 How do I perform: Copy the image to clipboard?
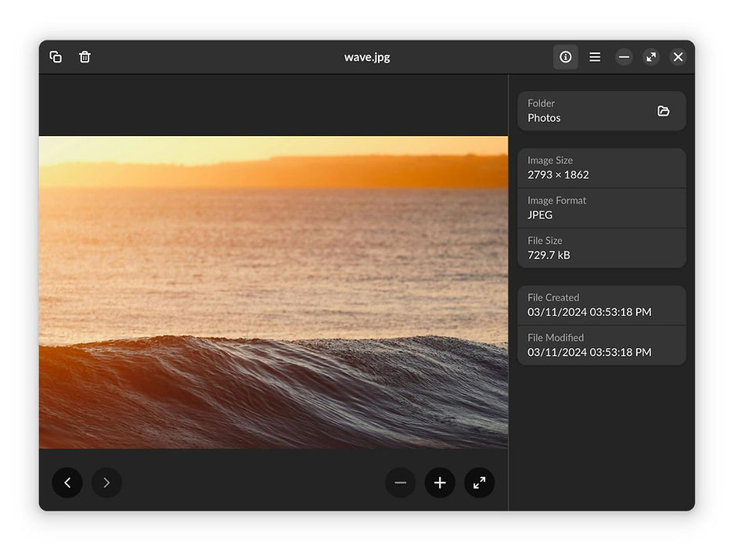(x=55, y=56)
